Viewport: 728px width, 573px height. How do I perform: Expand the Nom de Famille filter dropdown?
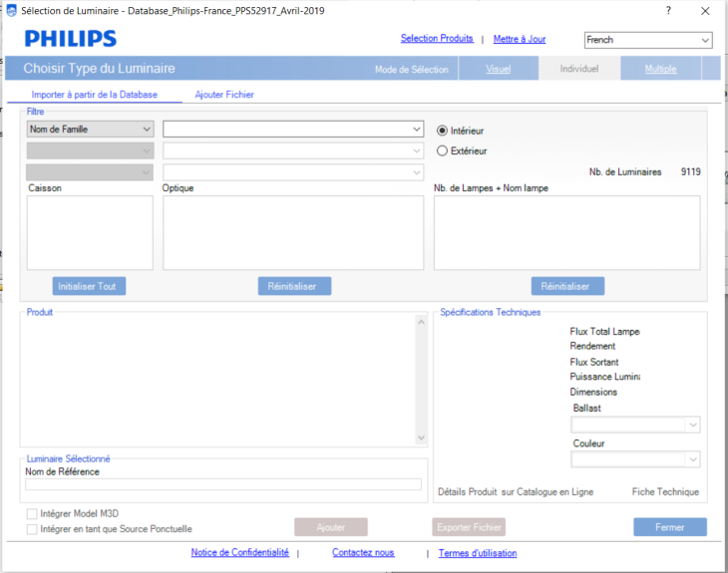[x=90, y=130]
